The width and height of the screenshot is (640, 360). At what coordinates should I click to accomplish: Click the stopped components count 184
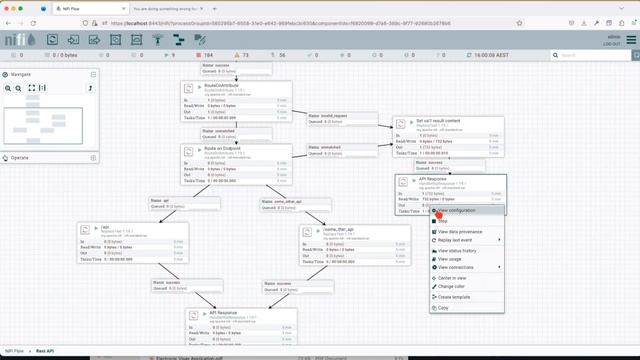[205, 55]
